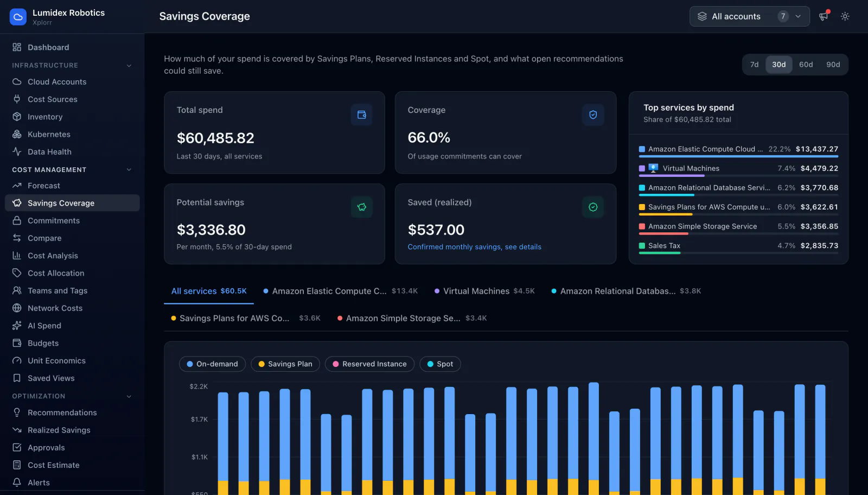The height and width of the screenshot is (495, 868).
Task: Toggle Savings Plan series in chart legend
Action: coord(285,364)
